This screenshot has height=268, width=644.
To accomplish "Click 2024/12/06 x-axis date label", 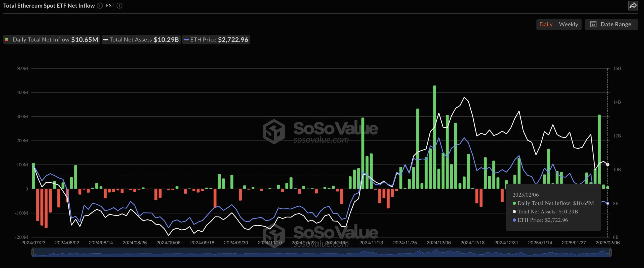I will (x=438, y=243).
